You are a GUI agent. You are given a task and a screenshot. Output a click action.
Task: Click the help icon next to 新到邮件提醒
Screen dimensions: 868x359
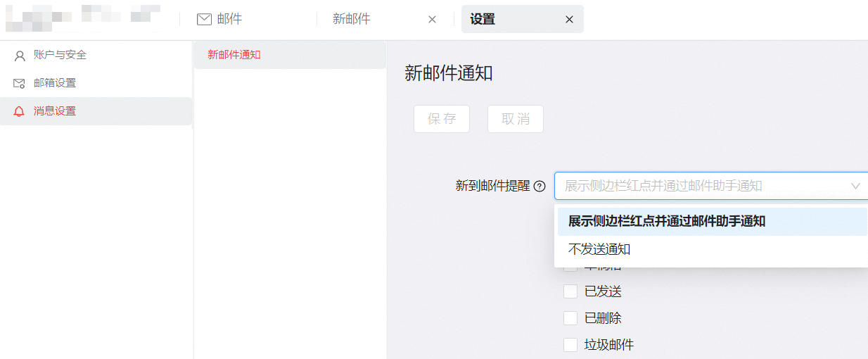tap(540, 187)
